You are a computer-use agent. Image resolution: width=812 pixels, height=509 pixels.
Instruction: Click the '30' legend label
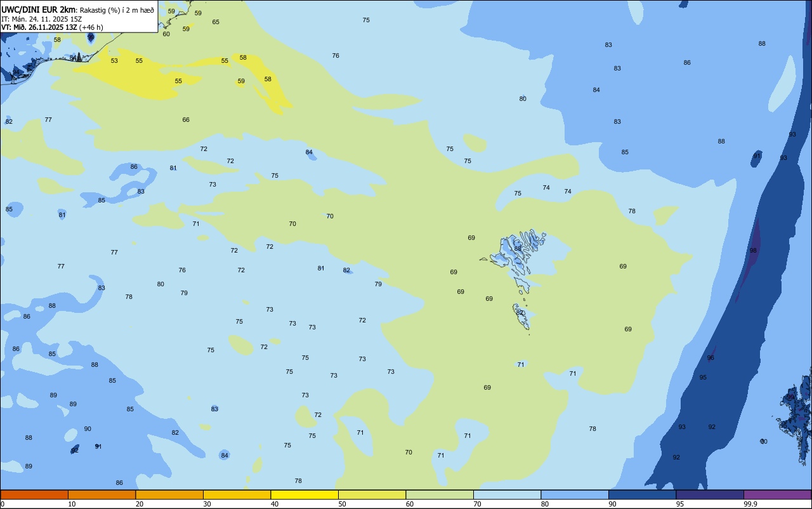pyautogui.click(x=207, y=504)
